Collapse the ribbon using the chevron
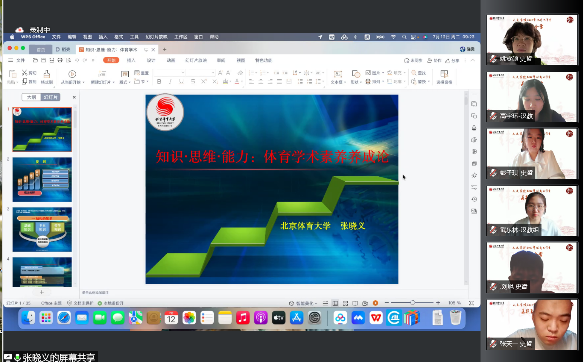 click(x=473, y=60)
